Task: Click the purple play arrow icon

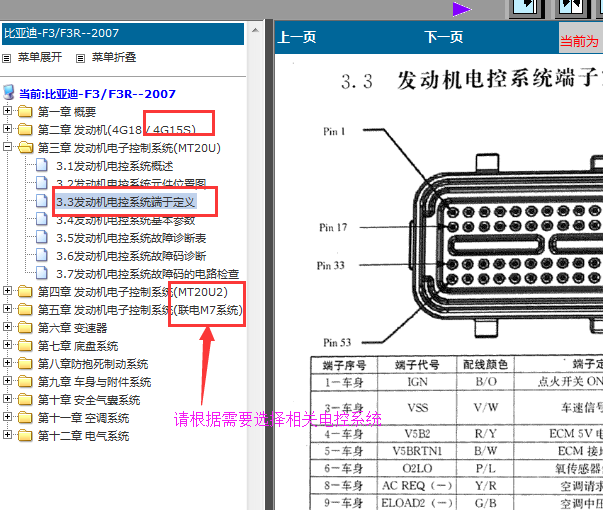Action: pos(461,9)
